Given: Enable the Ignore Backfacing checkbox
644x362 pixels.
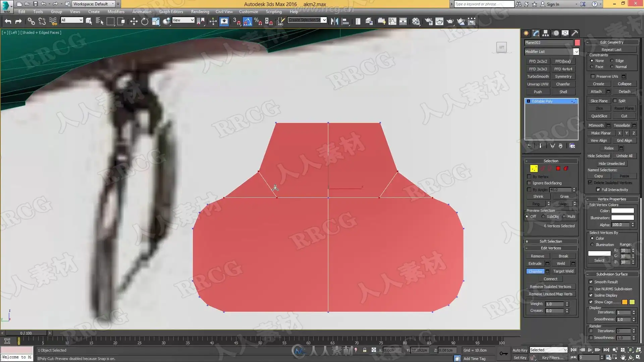Looking at the screenshot, I should click(529, 183).
